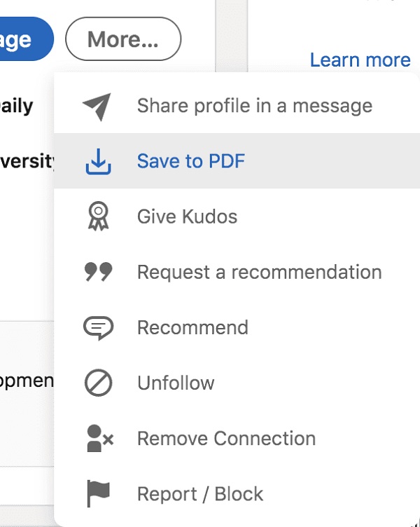
Task: Click the flag Report icon
Action: (98, 493)
